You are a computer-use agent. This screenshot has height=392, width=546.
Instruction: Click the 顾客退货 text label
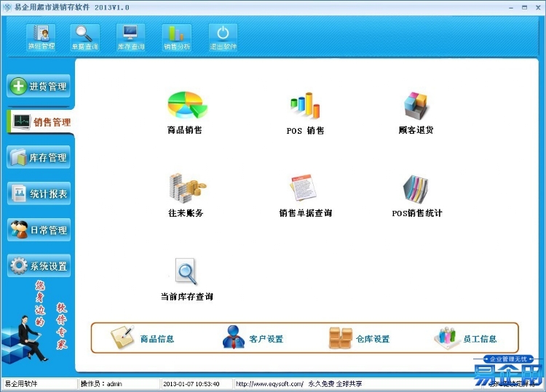click(416, 130)
